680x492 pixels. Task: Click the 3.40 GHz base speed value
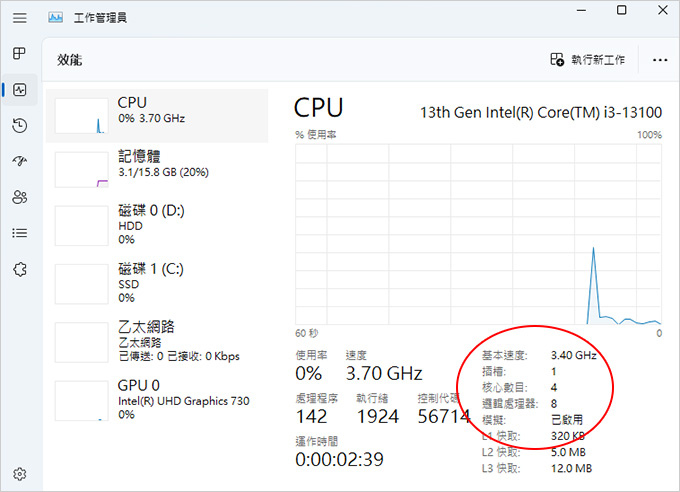tap(574, 355)
